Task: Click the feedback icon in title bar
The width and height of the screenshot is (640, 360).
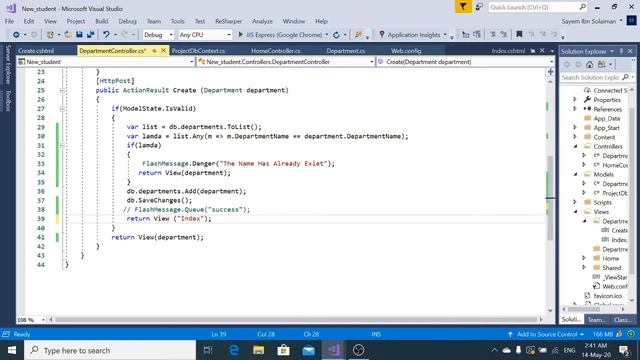Action: point(480,7)
